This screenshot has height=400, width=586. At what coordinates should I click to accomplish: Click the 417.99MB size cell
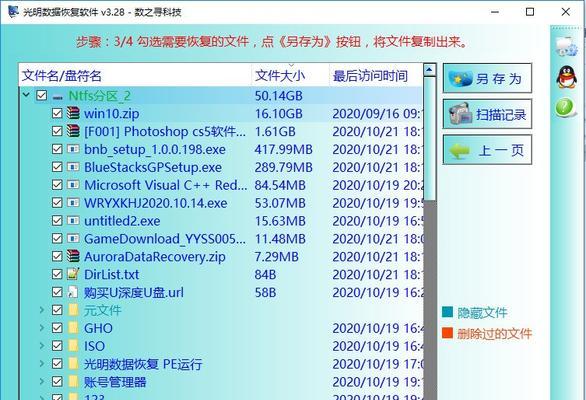point(283,150)
